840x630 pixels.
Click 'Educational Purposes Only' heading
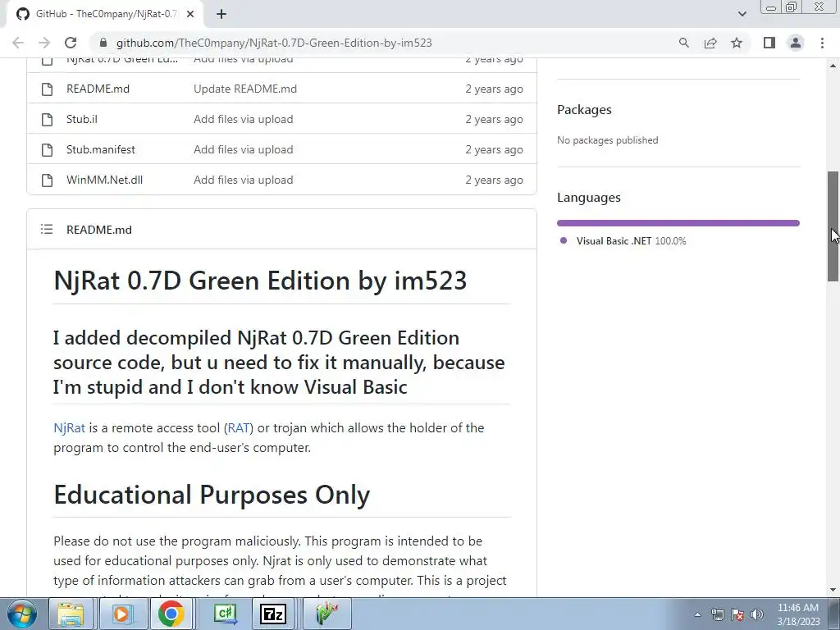(x=212, y=495)
